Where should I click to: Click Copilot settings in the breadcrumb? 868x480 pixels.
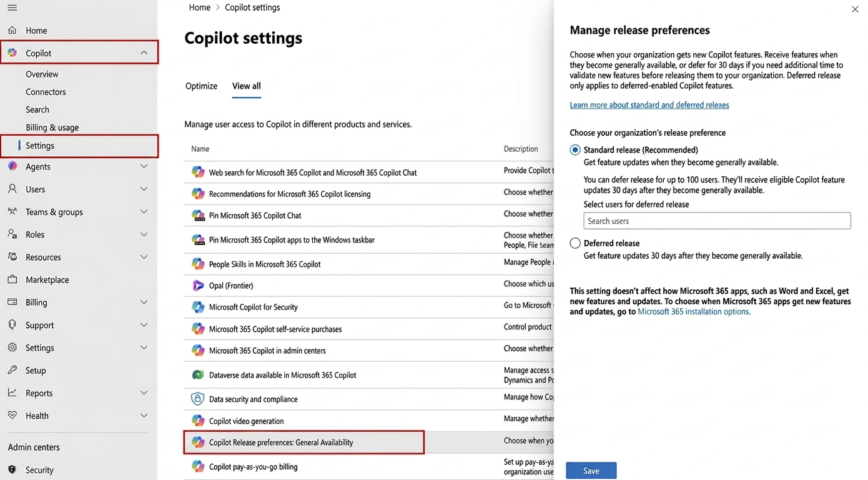click(252, 7)
